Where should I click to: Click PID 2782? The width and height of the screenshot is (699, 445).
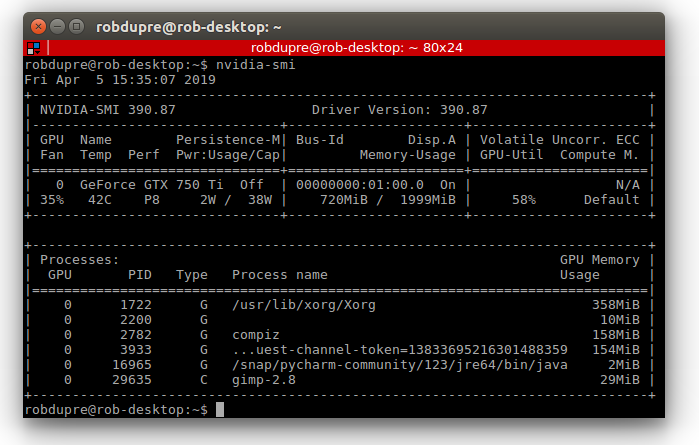(136, 335)
